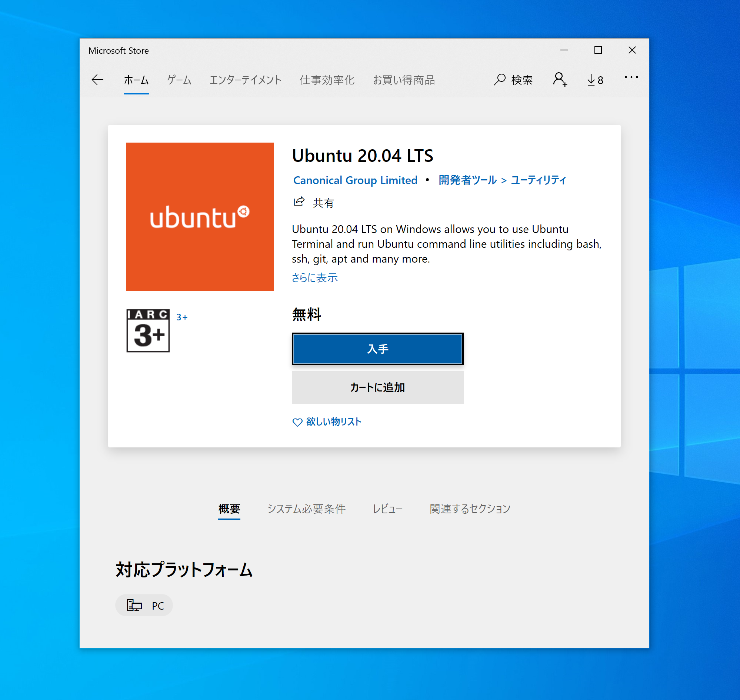
Task: Switch to システム必要条件 section tab
Action: pos(306,509)
